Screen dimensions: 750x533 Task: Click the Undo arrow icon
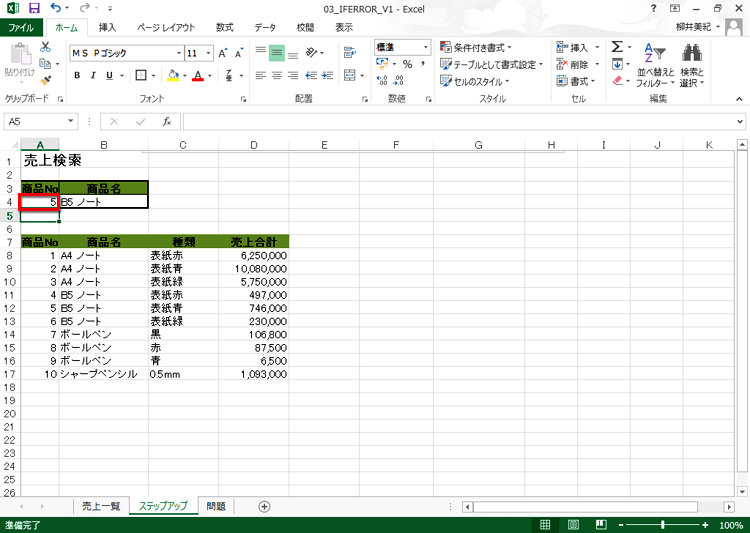tap(55, 8)
